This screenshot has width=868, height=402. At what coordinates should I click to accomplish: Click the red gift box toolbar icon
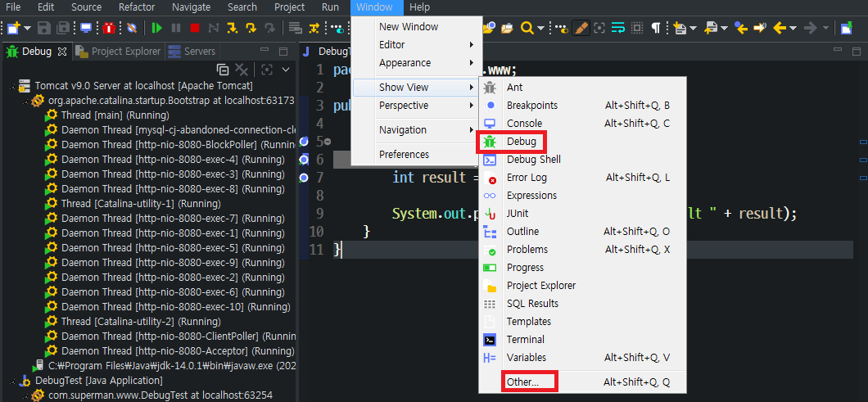coord(109,28)
